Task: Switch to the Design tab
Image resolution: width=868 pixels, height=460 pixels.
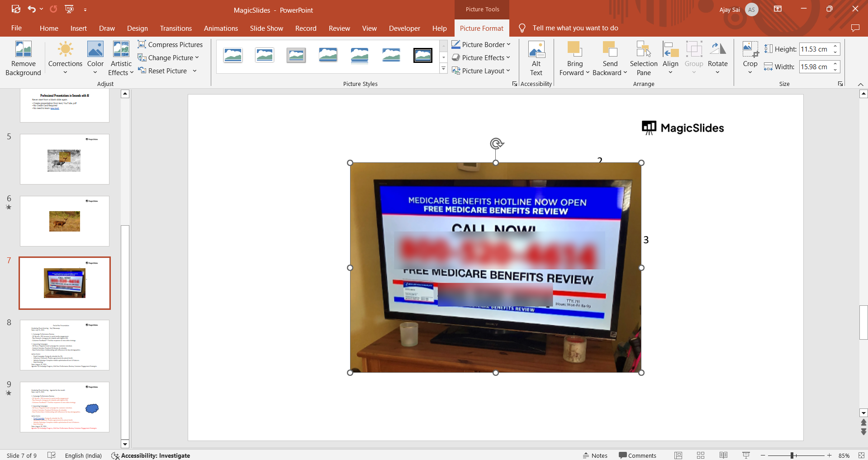Action: click(x=137, y=28)
